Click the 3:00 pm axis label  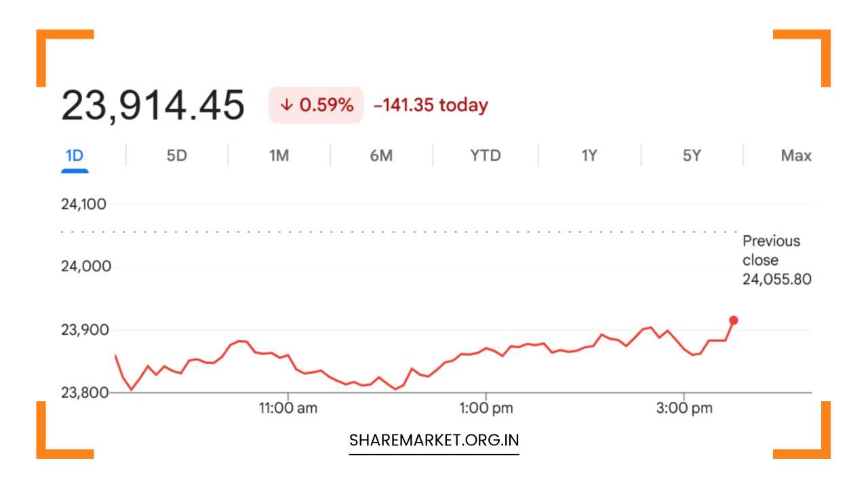[684, 408]
